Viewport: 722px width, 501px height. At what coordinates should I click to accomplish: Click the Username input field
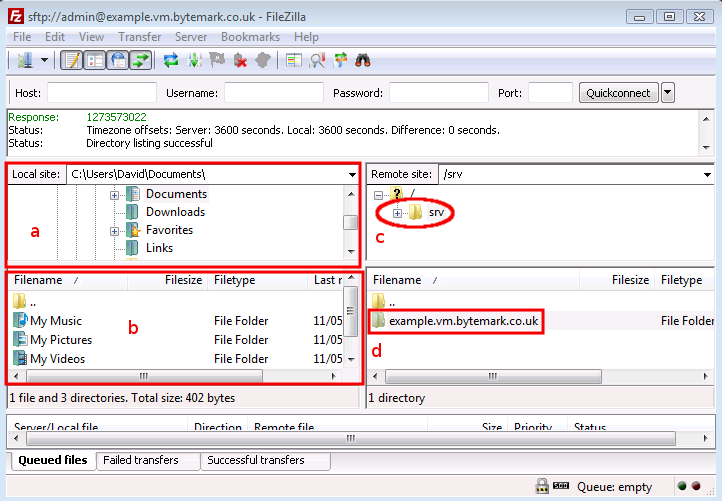pos(274,93)
